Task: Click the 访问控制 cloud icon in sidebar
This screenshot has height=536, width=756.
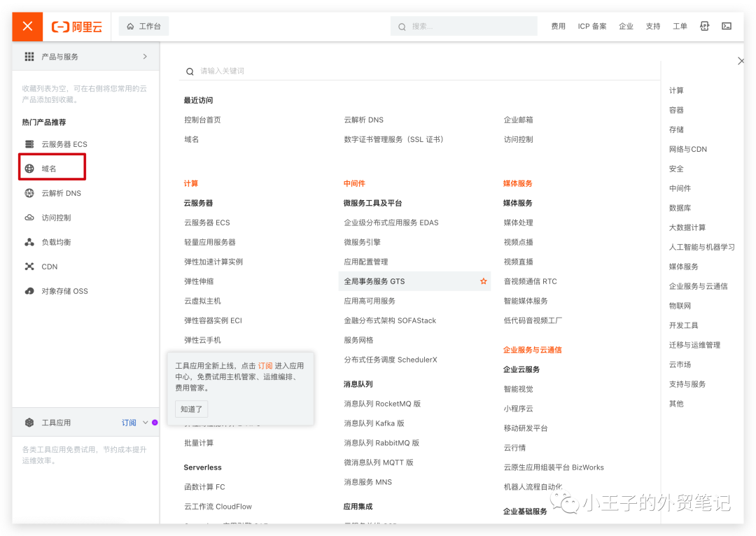Action: (29, 218)
